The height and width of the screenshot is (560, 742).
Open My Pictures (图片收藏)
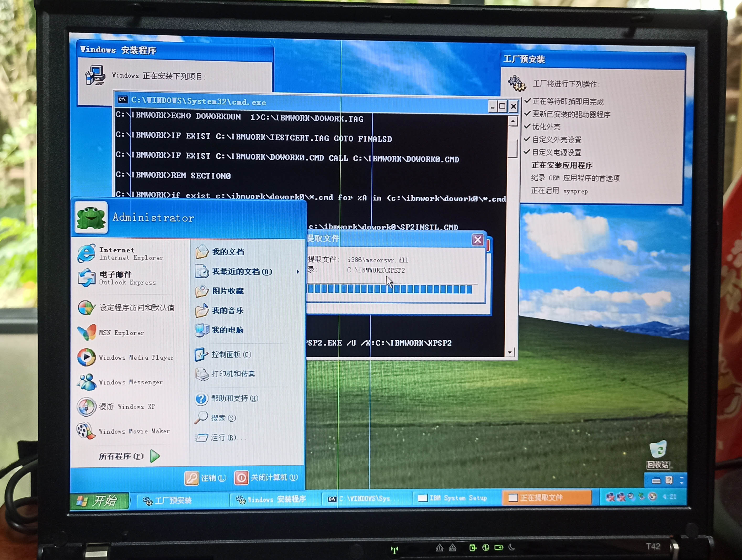coord(220,291)
